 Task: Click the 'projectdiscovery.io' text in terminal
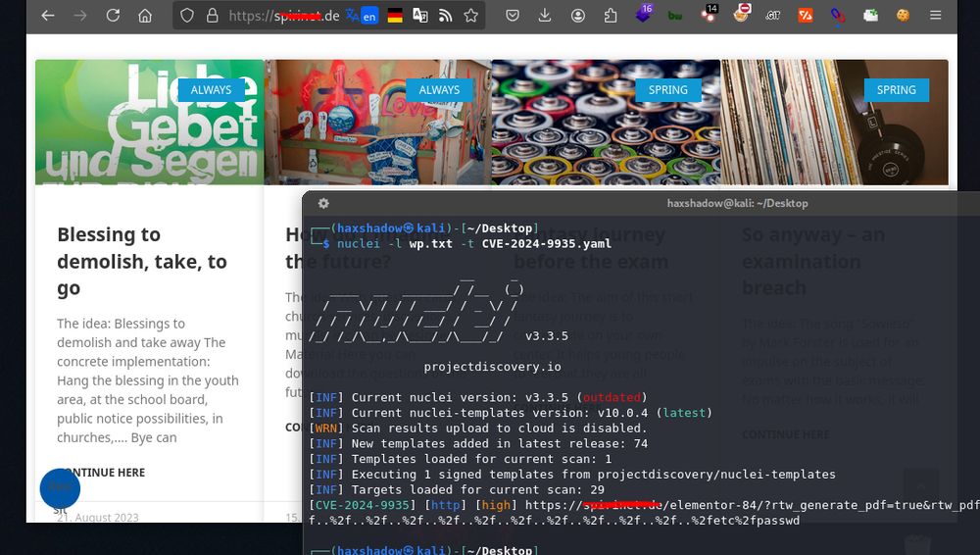point(493,367)
